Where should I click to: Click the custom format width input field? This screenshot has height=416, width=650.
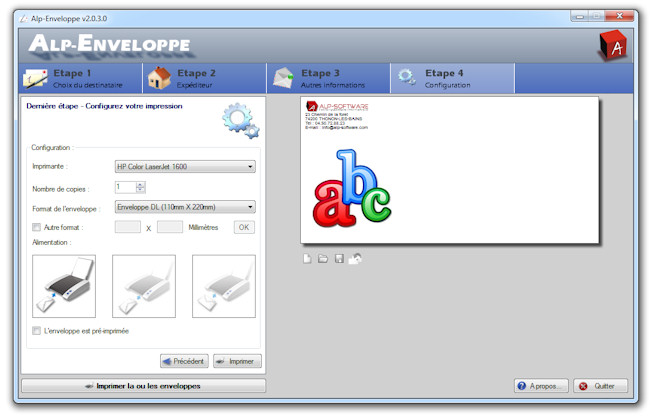click(128, 227)
